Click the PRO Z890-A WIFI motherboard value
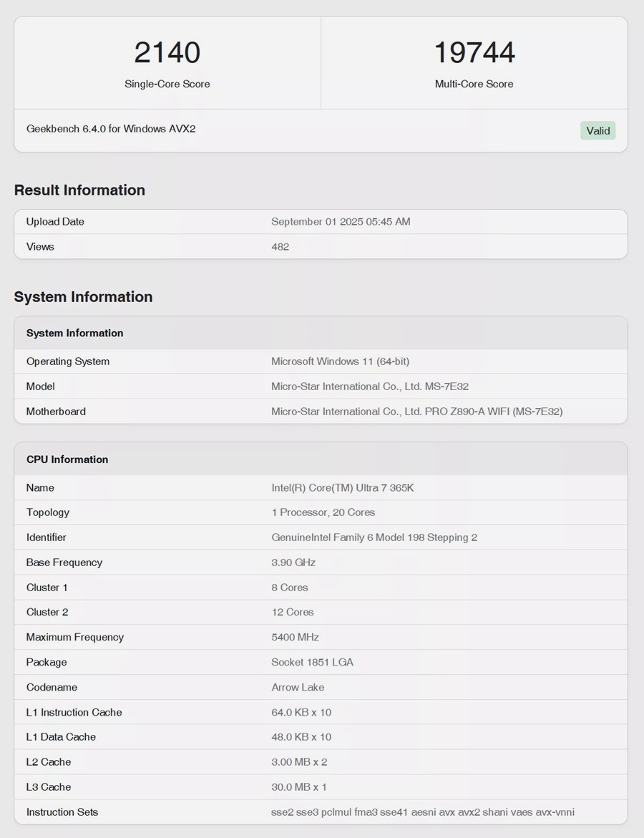Viewport: 644px width, 838px height. [x=416, y=411]
